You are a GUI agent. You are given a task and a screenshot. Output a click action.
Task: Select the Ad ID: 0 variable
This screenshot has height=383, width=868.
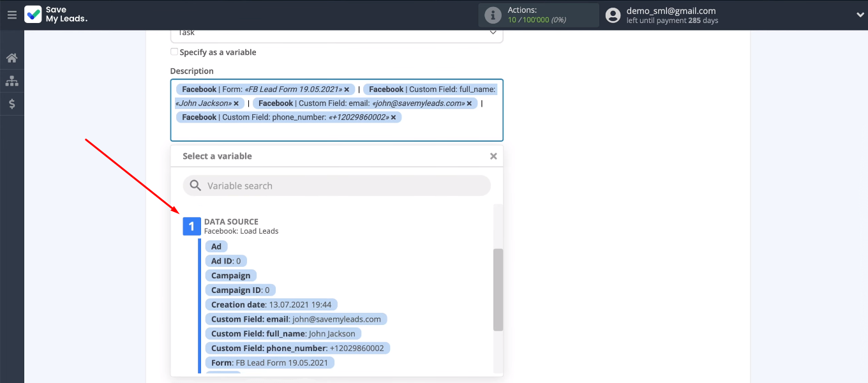(226, 261)
